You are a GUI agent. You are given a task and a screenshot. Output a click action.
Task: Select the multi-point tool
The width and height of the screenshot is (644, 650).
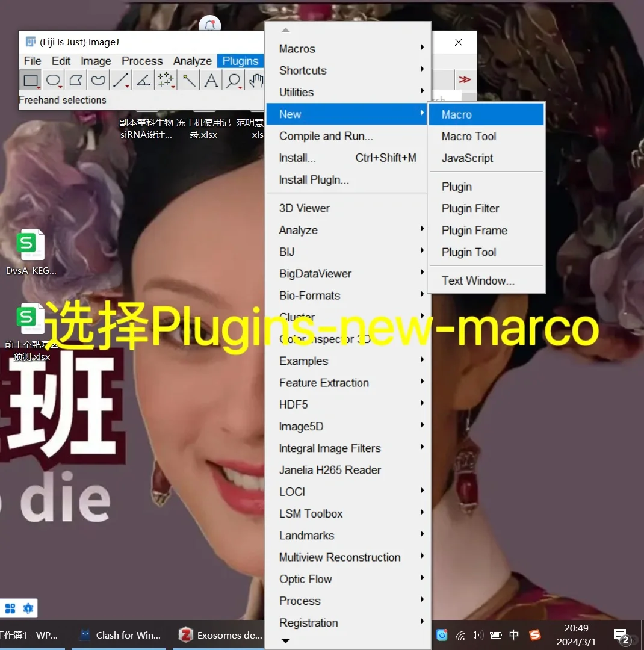click(x=166, y=79)
